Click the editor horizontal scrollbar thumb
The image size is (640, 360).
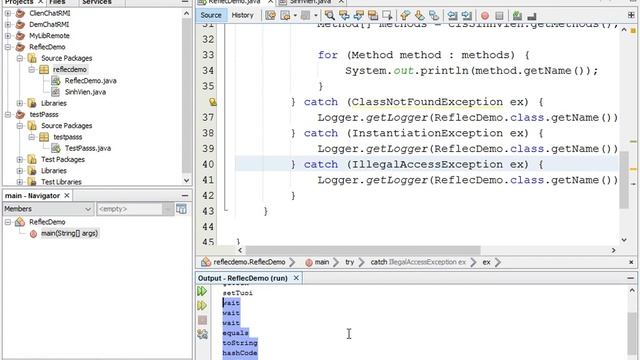click(x=363, y=250)
